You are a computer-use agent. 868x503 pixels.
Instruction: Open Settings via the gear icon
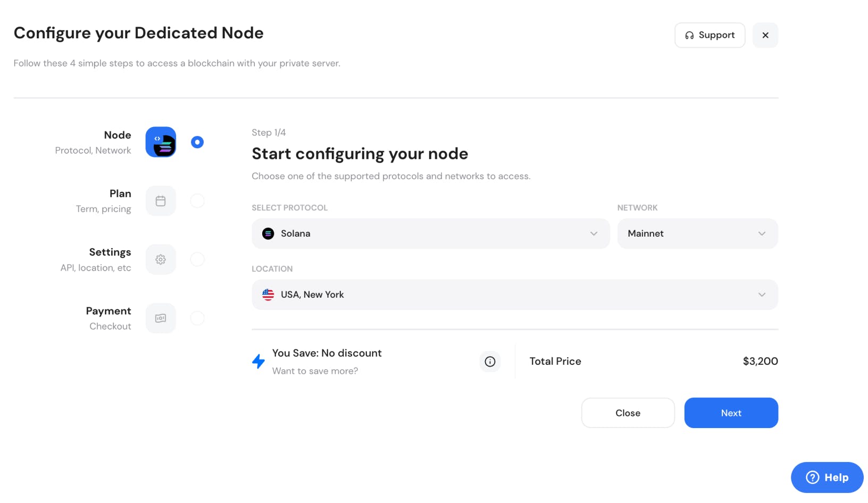click(161, 259)
